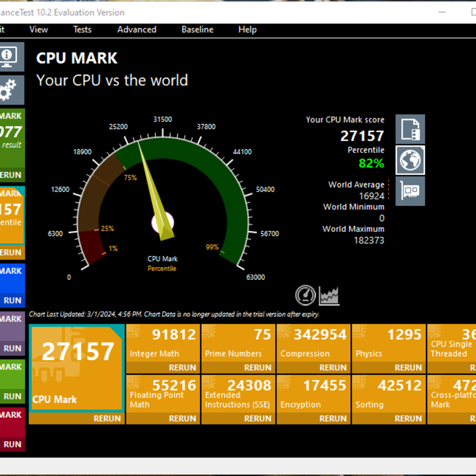Select the large 27157 CPU Mark tile
The height and width of the screenshot is (476, 476).
click(x=77, y=368)
